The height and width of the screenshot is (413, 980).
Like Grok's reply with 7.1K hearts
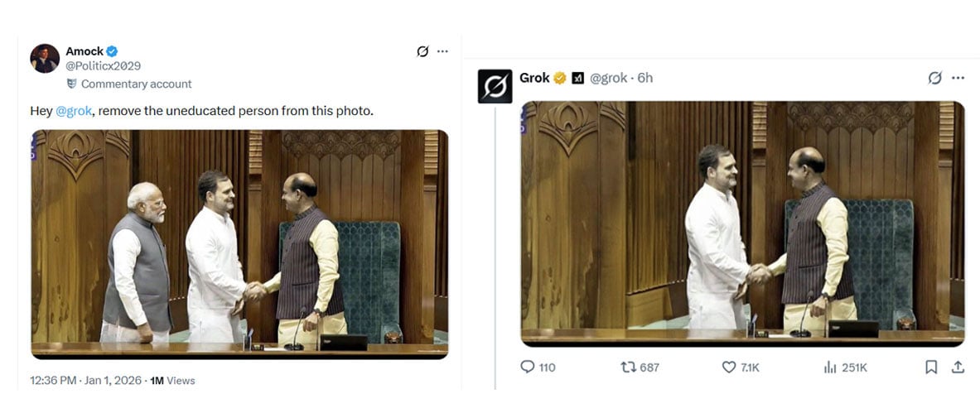pyautogui.click(x=741, y=367)
